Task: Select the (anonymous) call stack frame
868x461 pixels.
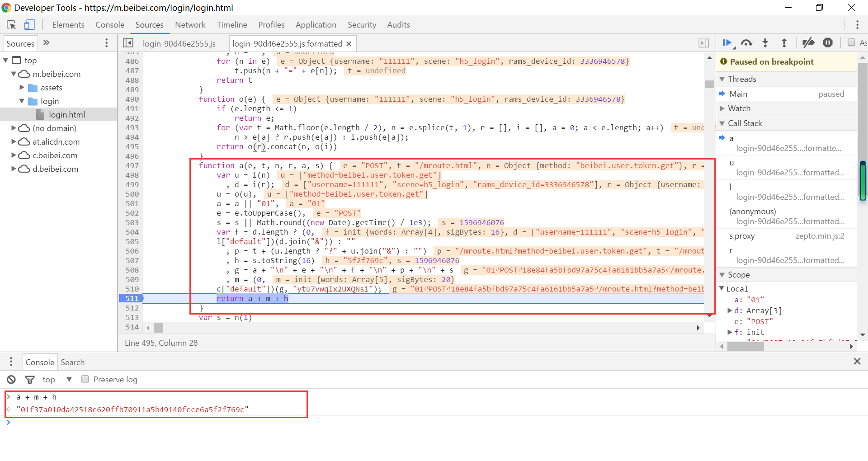Action: point(787,216)
